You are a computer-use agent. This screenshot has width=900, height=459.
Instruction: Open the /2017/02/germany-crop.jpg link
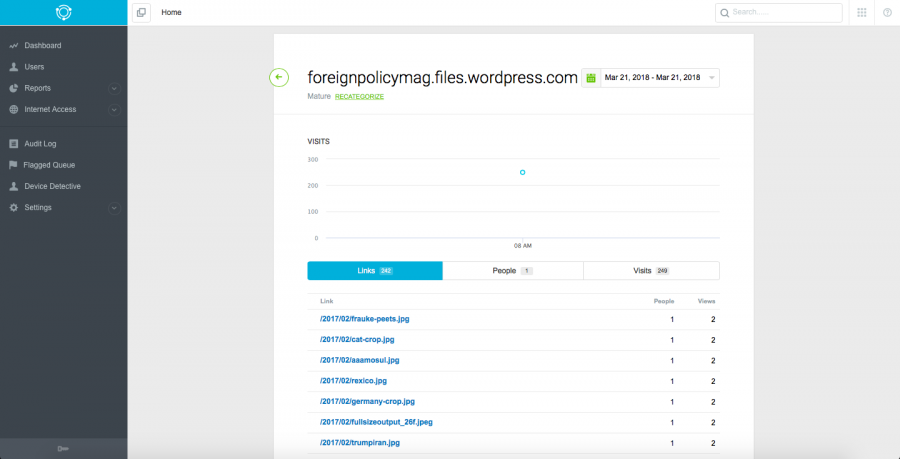coord(367,402)
